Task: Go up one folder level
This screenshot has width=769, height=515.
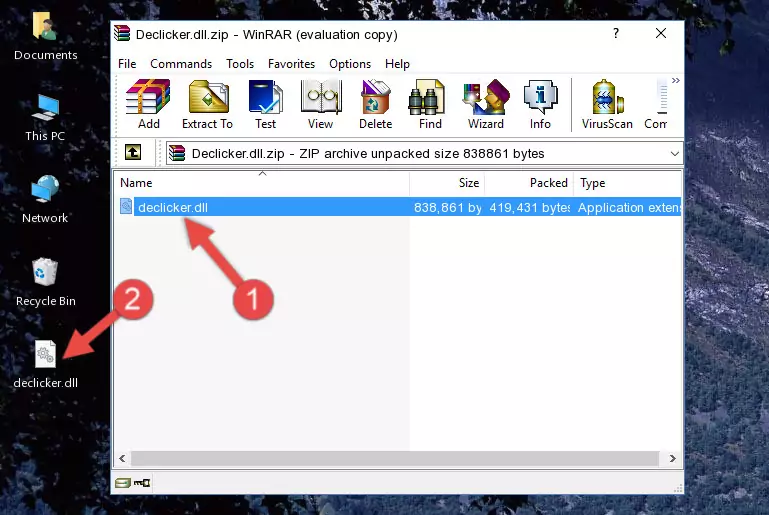Action: 133,153
